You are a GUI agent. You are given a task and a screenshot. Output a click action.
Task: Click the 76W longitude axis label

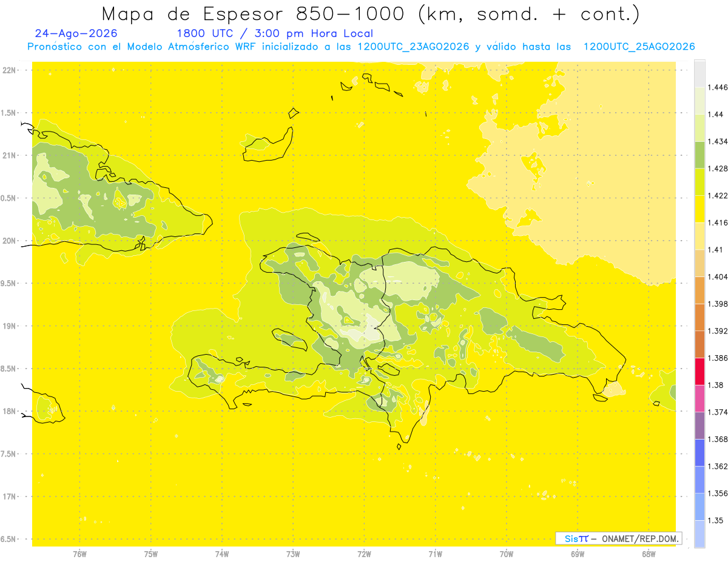click(79, 554)
